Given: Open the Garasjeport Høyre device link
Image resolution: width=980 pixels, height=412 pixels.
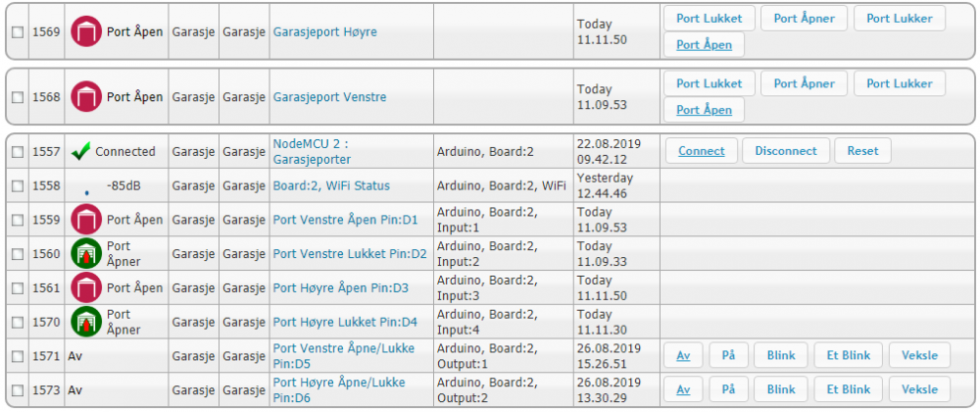Looking at the screenshot, I should click(324, 32).
